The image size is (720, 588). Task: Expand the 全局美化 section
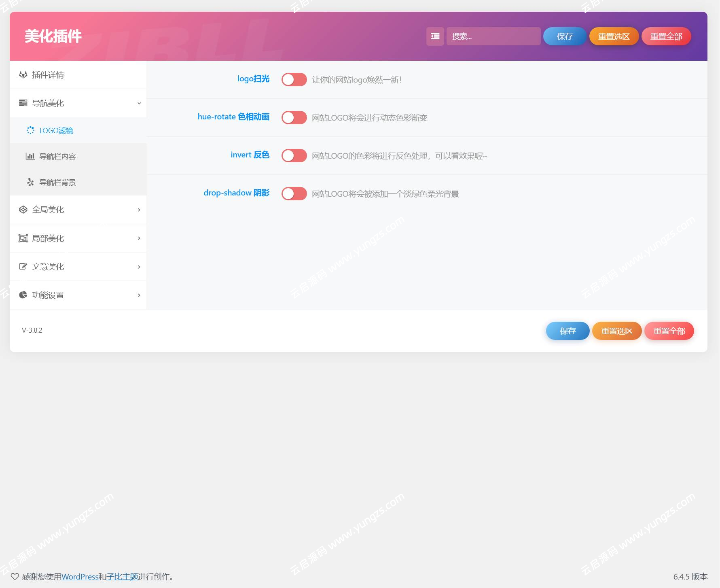pyautogui.click(x=139, y=210)
